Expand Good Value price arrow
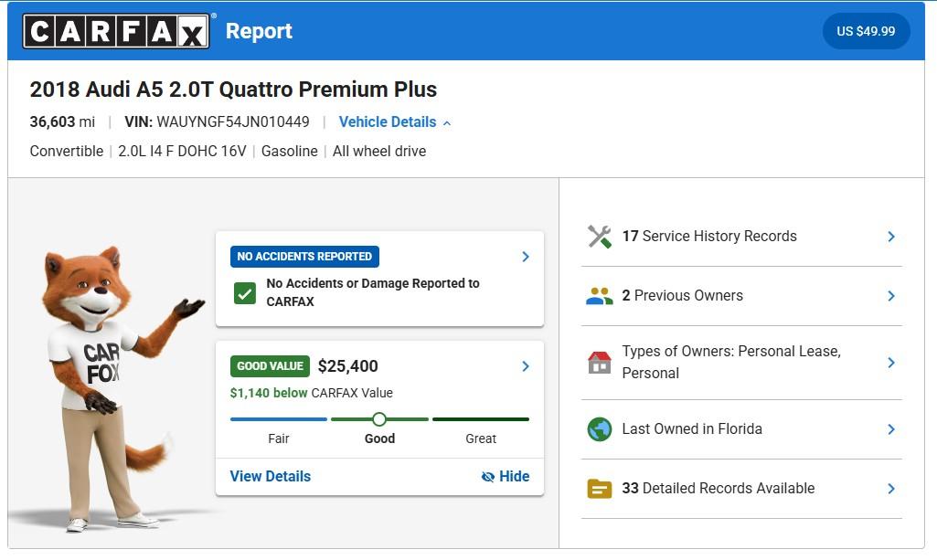The image size is (937, 560). [526, 366]
